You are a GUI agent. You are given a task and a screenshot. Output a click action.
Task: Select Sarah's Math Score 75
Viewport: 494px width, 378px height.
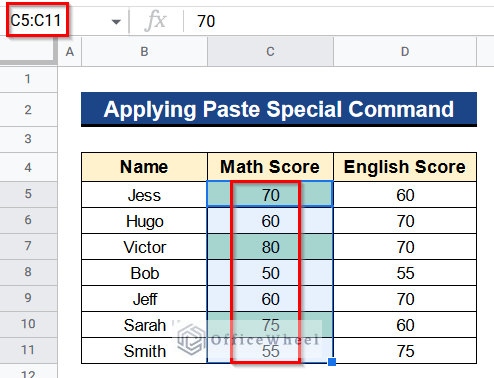270,325
